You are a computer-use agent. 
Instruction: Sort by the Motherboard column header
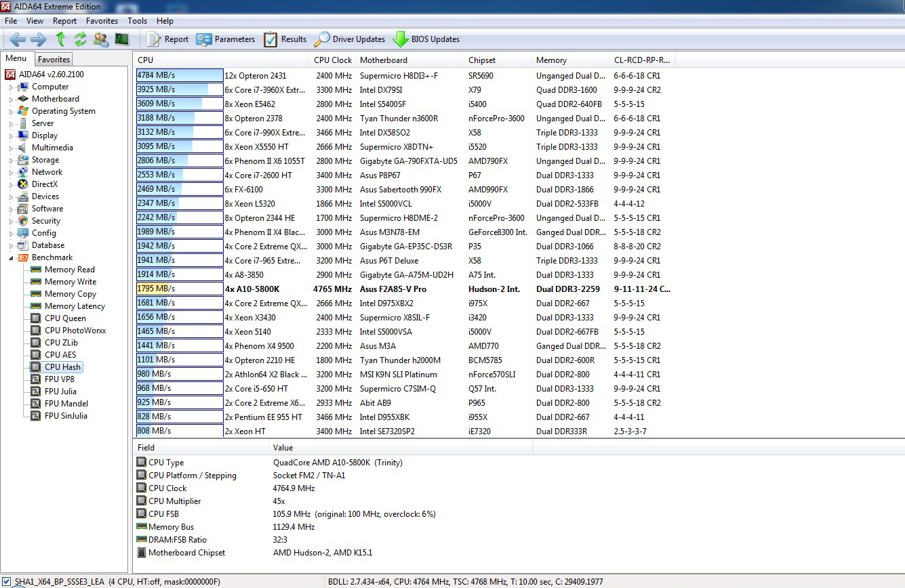coord(409,60)
